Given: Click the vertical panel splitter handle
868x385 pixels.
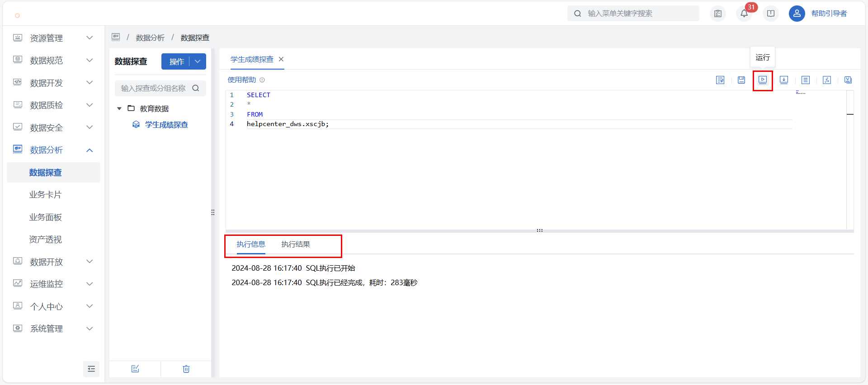Looking at the screenshot, I should 213,212.
